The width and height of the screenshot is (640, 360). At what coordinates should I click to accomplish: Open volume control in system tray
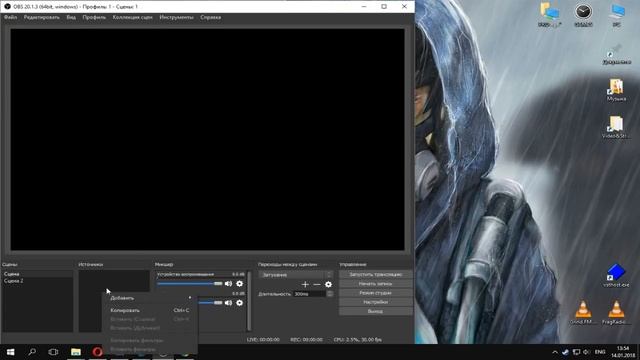point(586,352)
